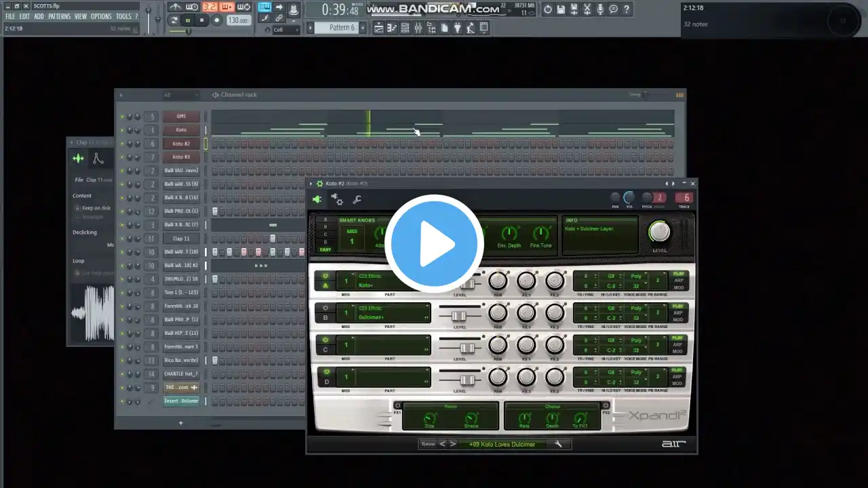Open the detailed settings gear icon in plugin header
The width and height of the screenshot is (868, 488).
pyautogui.click(x=336, y=199)
